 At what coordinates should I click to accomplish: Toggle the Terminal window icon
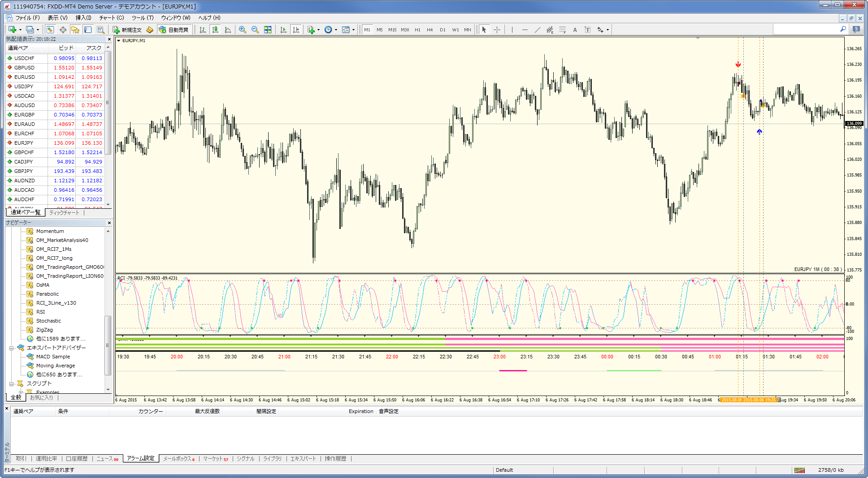88,30
